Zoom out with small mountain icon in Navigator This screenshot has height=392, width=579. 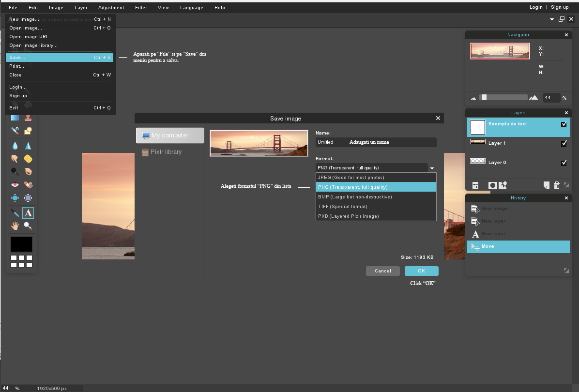point(473,98)
